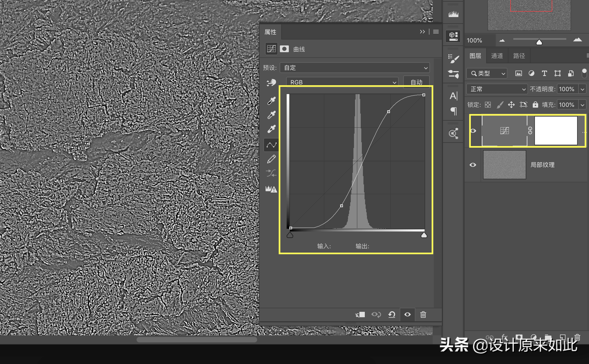Switch to the 通道 tab
The width and height of the screenshot is (589, 364).
[x=497, y=56]
